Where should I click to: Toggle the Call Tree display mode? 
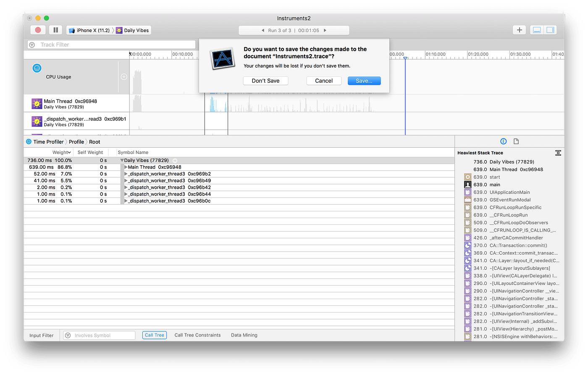pyautogui.click(x=154, y=335)
